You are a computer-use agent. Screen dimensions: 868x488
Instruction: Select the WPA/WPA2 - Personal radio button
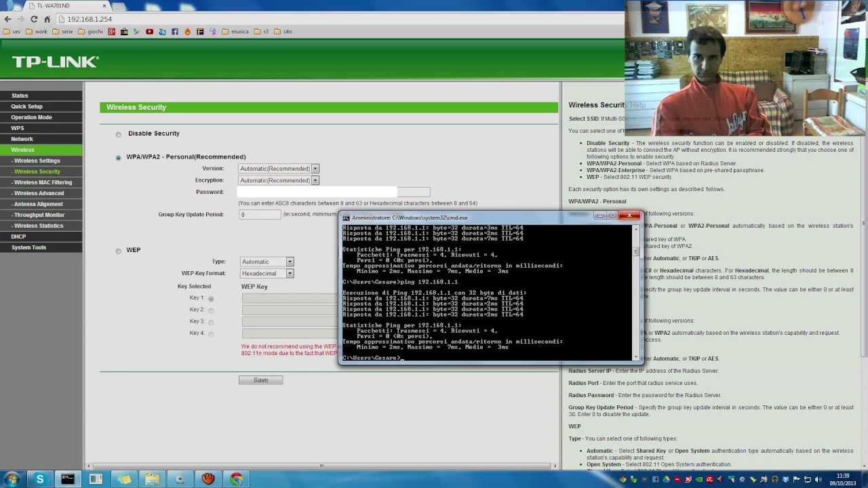click(119, 157)
